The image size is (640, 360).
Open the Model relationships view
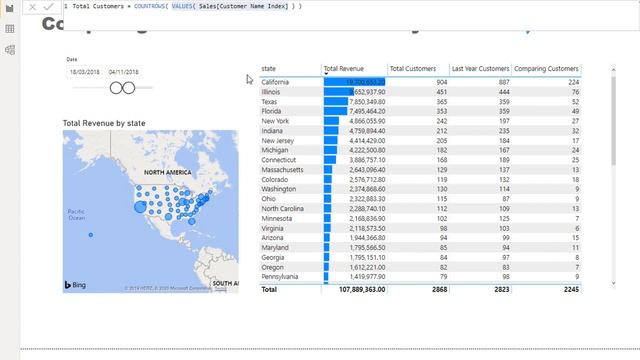click(x=10, y=50)
